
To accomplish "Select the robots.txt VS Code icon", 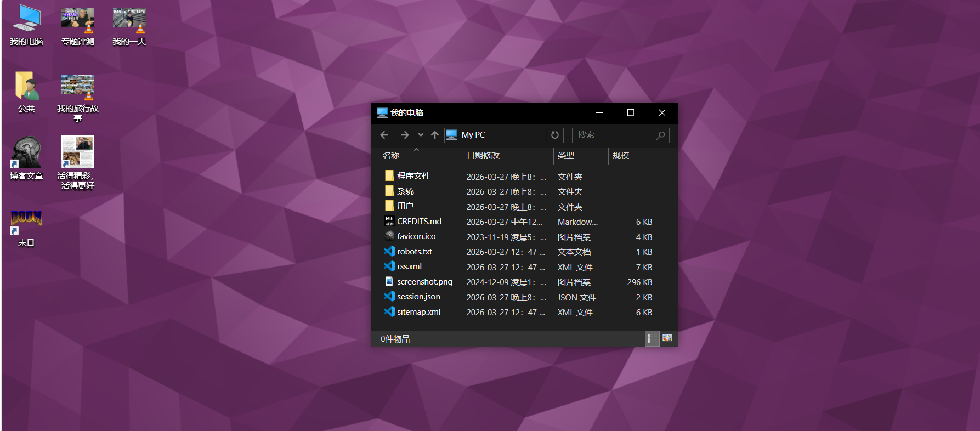I will point(389,251).
